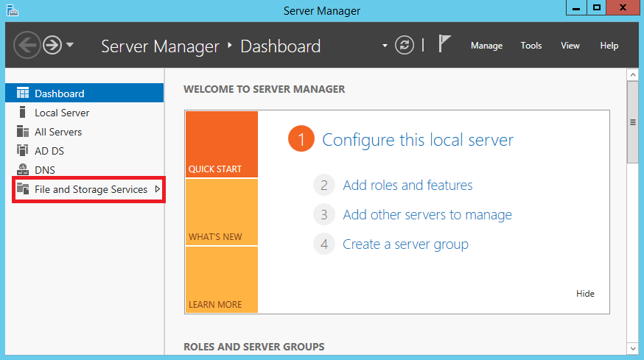
Task: Open the Manage menu
Action: (x=486, y=46)
